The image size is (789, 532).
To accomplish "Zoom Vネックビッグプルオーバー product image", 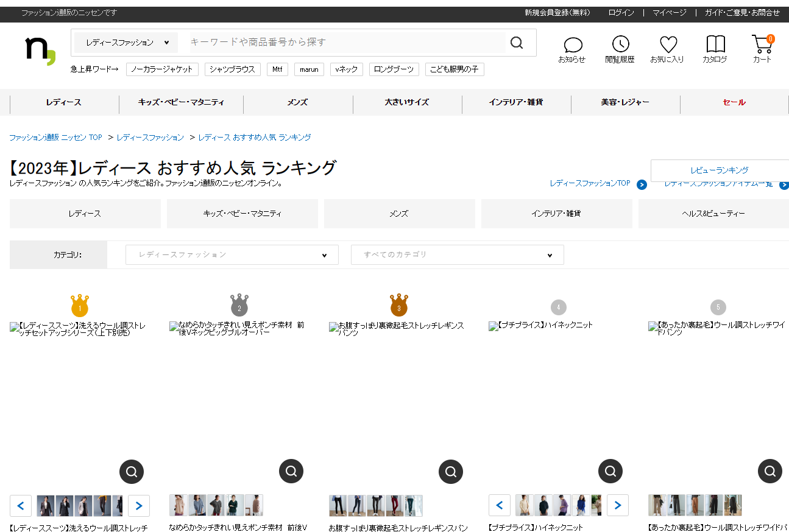I will tap(291, 471).
